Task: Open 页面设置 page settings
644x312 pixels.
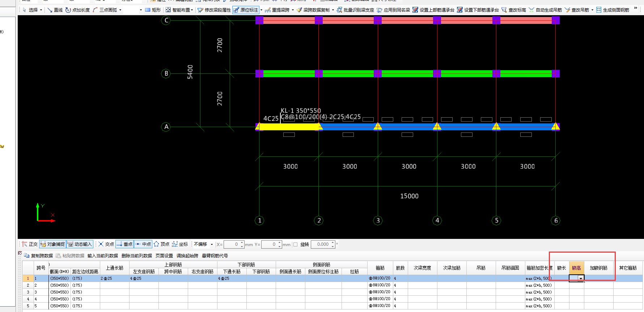Action: click(164, 256)
